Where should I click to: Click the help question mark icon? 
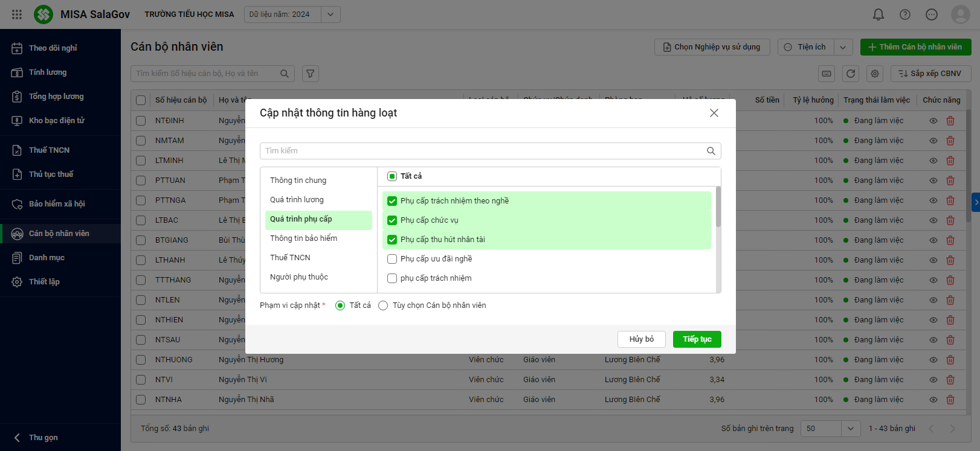point(904,14)
